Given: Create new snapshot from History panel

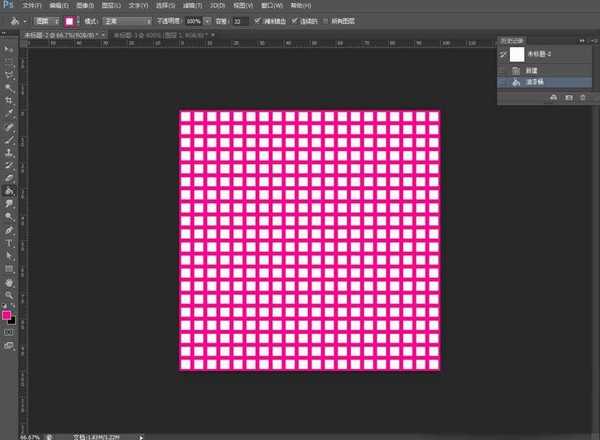Looking at the screenshot, I should [568, 97].
